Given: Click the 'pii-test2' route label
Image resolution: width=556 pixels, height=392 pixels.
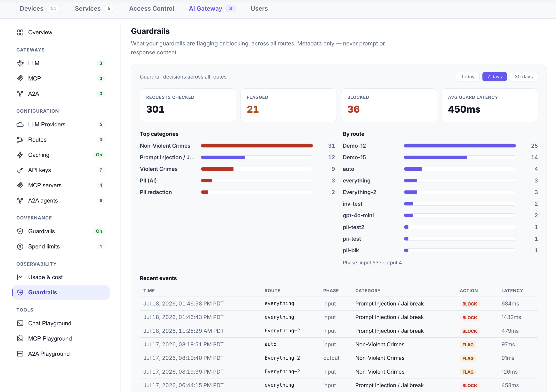Looking at the screenshot, I should point(353,227).
